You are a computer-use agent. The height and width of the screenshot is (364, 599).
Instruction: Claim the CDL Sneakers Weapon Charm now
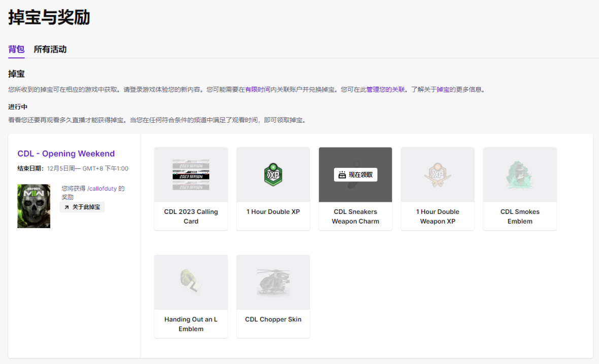tap(355, 175)
